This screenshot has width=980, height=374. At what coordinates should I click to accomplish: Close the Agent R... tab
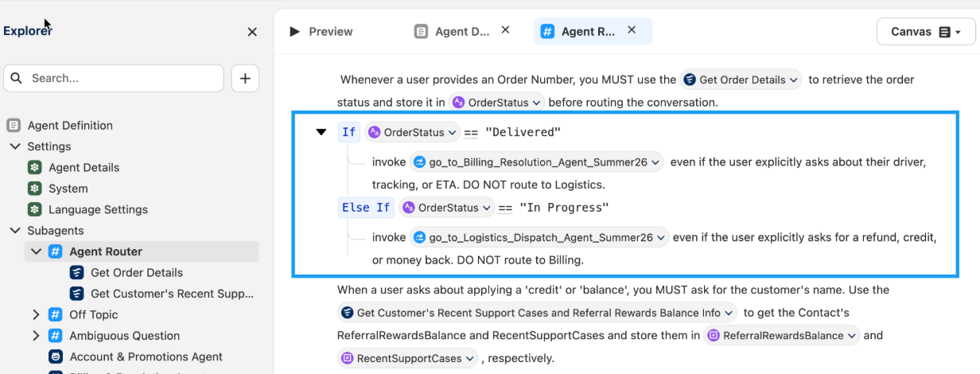point(632,30)
